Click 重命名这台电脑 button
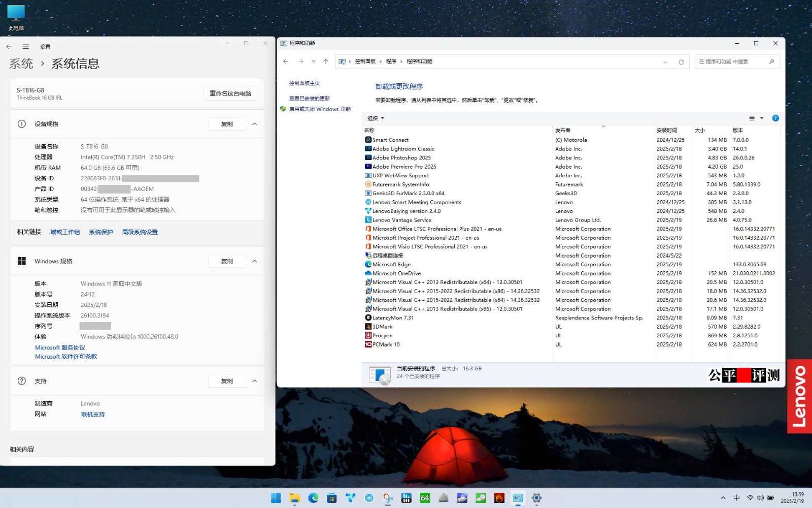 (x=230, y=93)
